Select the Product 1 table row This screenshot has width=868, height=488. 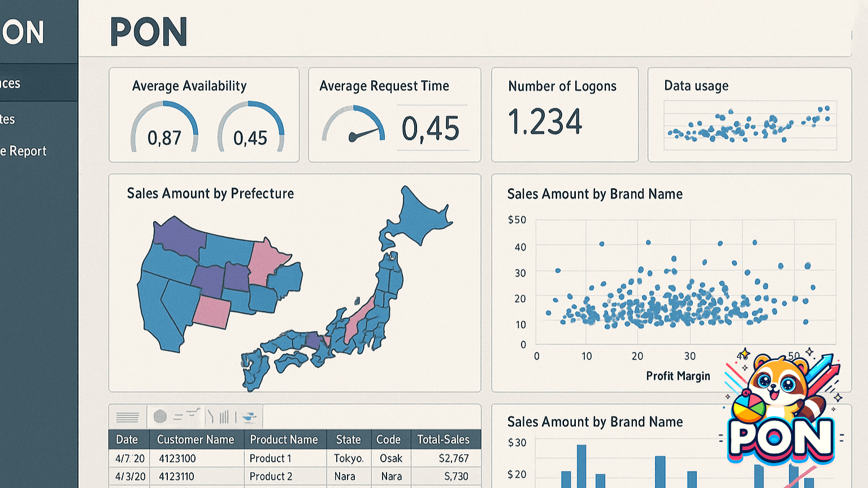(294, 458)
